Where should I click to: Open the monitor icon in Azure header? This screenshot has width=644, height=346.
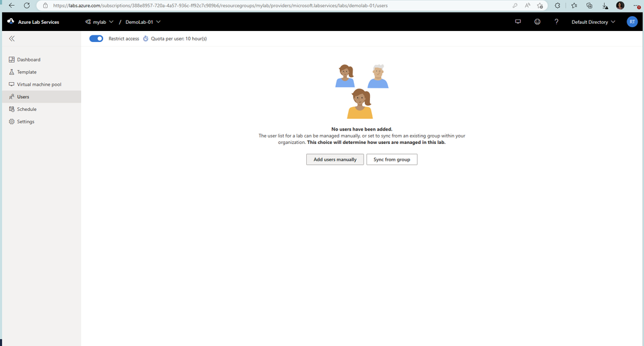pyautogui.click(x=518, y=22)
